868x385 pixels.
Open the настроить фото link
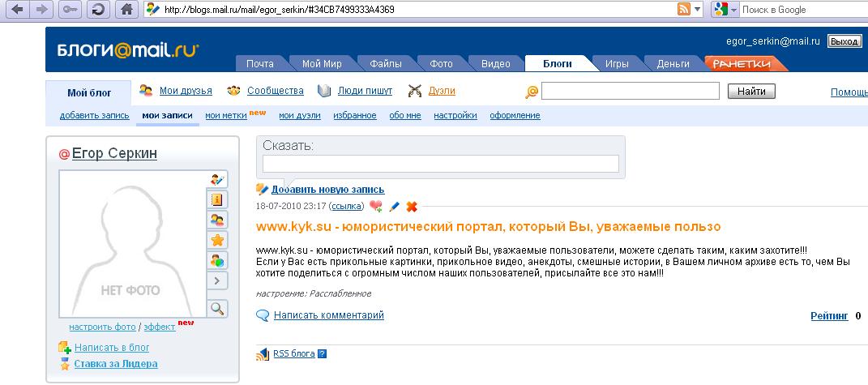[102, 327]
